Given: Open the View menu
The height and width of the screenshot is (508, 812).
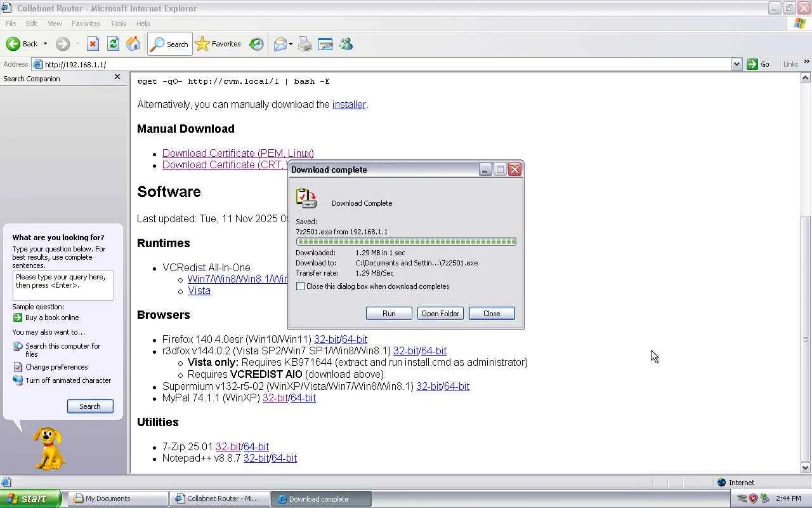Looking at the screenshot, I should [x=55, y=23].
